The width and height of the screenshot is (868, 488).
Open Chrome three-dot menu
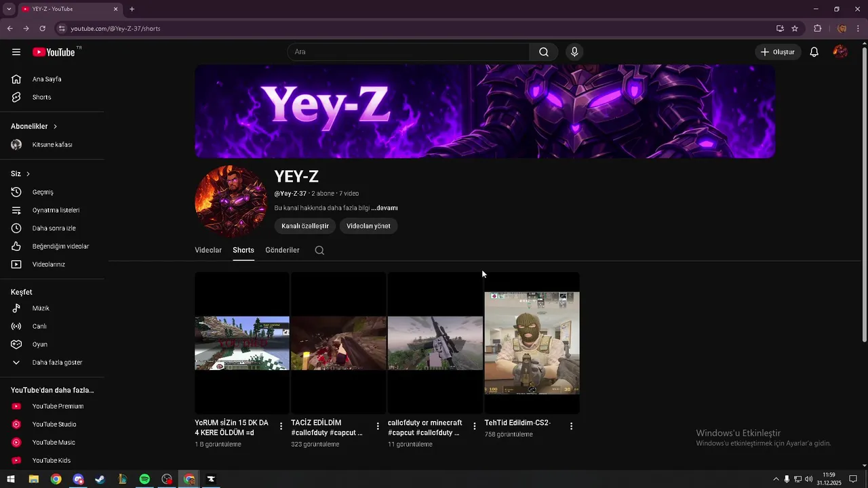859,28
